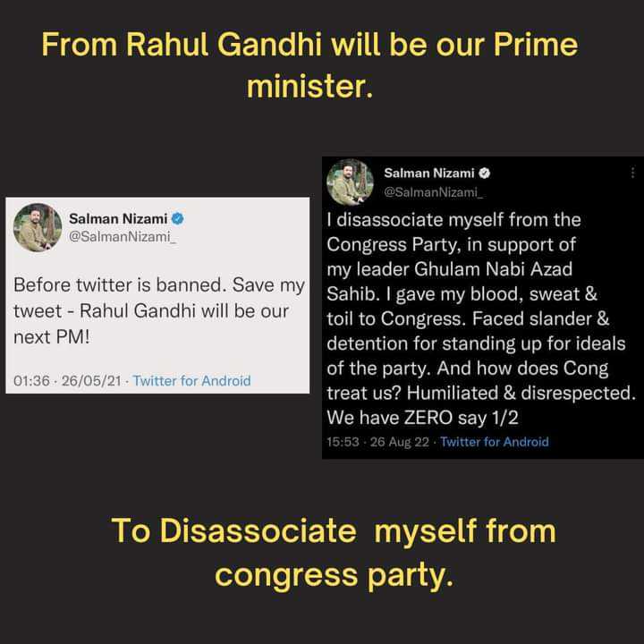Click the Twitter for Android link in the left tweet
Screen dimensions: 644x644
tap(191, 381)
